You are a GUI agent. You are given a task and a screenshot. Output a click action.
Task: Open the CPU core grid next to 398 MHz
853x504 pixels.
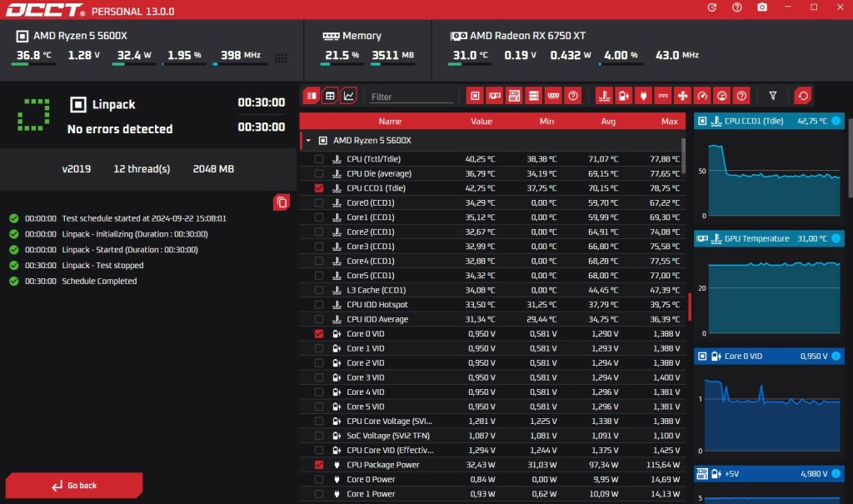[281, 57]
